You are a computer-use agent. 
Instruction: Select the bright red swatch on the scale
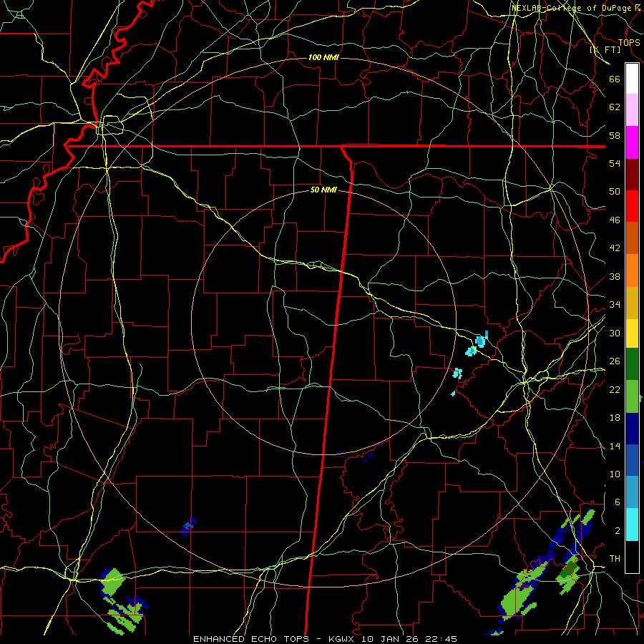632,206
